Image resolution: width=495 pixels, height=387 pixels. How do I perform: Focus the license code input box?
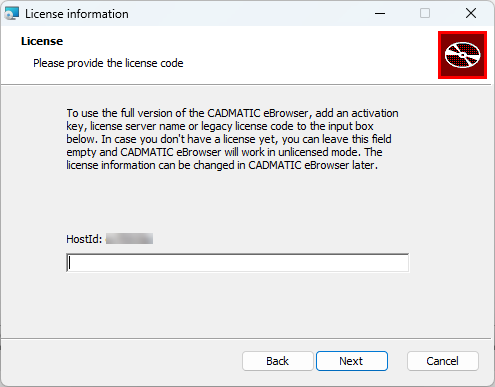[238, 263]
